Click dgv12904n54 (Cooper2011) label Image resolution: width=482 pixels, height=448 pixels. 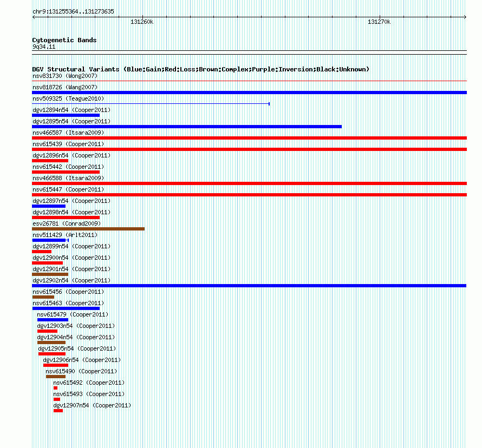click(76, 337)
